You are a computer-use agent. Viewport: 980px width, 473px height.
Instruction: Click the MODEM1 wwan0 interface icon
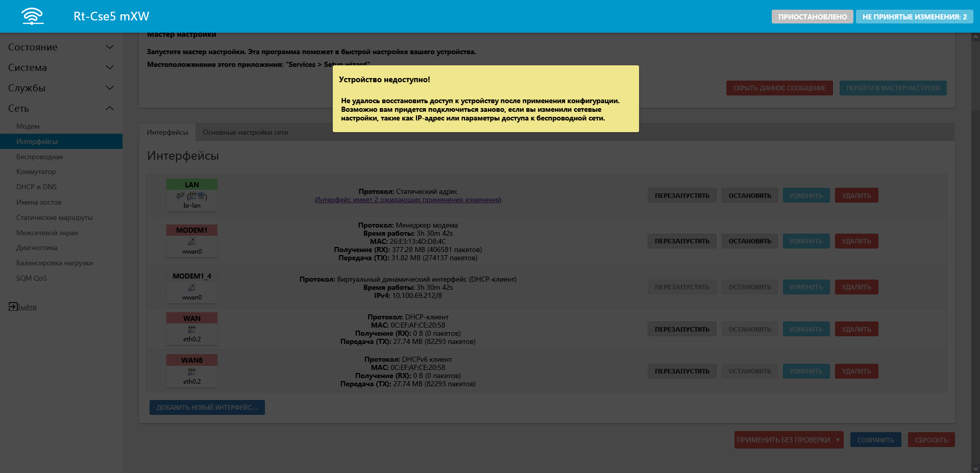pos(192,242)
